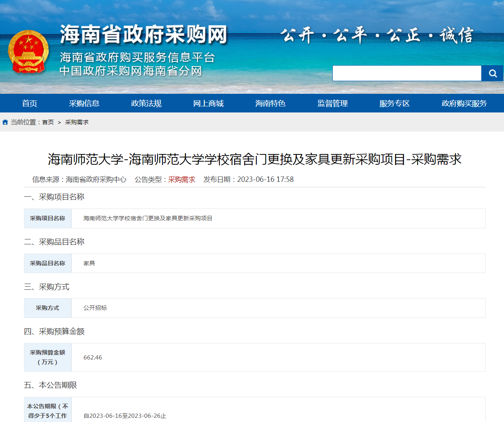Click the heading 三、采购方式

point(47,287)
